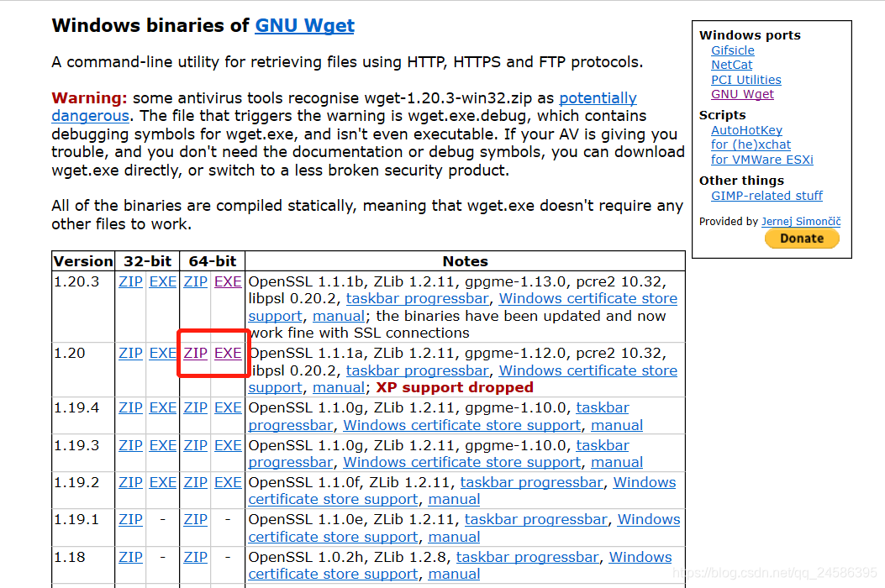Select the 'Version' column header
The height and width of the screenshot is (588, 885).
[x=83, y=262]
